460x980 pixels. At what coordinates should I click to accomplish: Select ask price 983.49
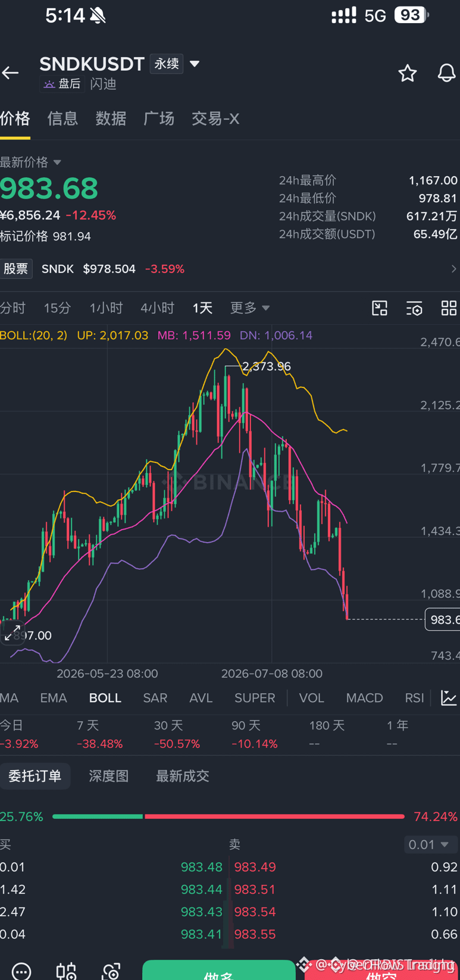point(255,867)
